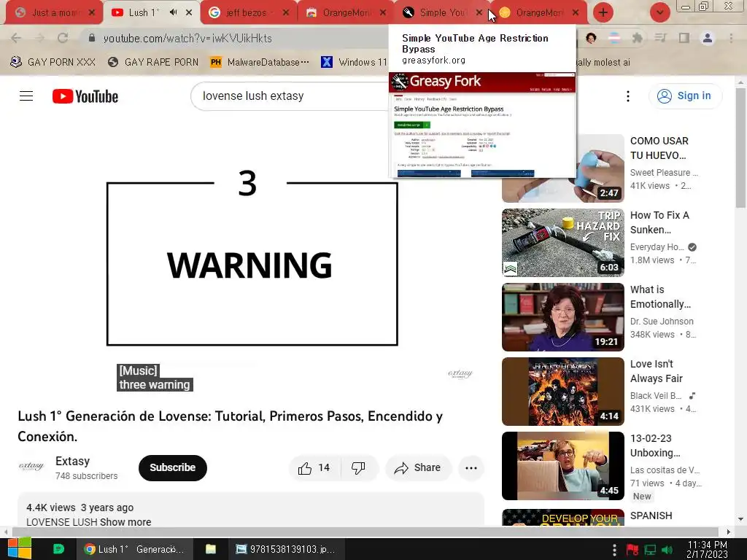Click the horizontal scrollbar at page bottom
The image size is (747, 560).
[365, 532]
